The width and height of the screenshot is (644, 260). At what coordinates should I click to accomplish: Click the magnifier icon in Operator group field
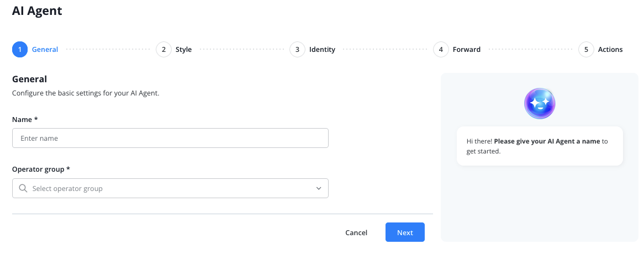[x=23, y=188]
